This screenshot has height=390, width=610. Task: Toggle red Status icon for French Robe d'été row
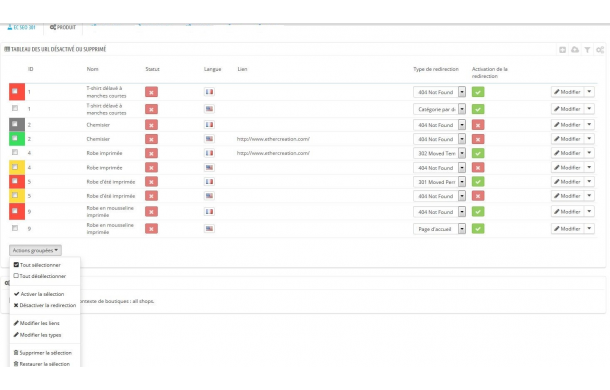[x=151, y=182]
